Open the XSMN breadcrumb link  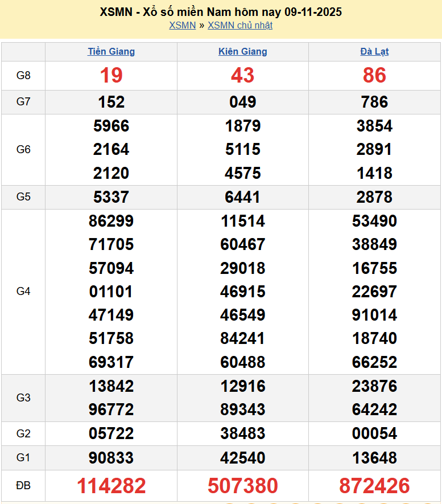click(x=182, y=25)
